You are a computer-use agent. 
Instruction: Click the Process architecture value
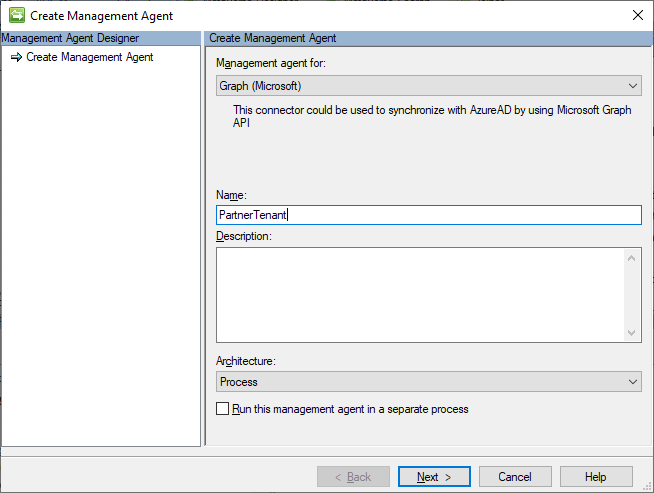click(239, 382)
